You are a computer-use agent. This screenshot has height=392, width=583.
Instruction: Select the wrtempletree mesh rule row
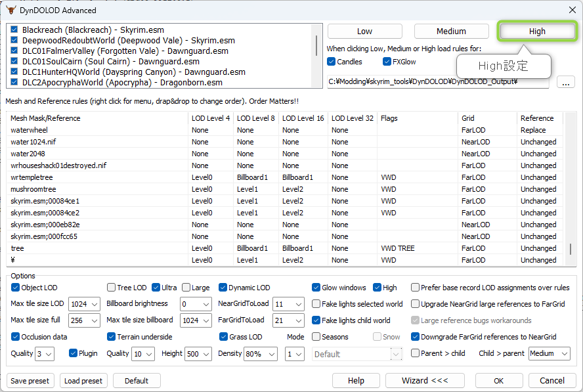pyautogui.click(x=286, y=177)
